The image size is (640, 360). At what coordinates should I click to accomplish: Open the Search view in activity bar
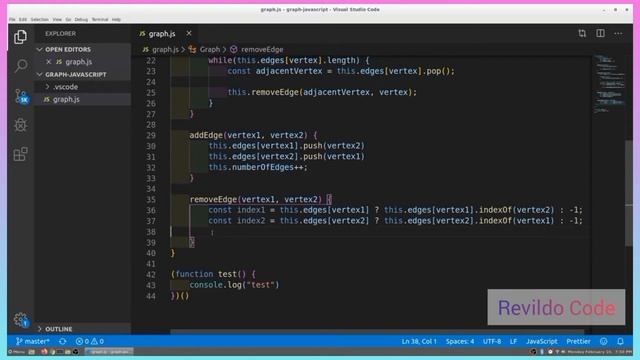[20, 66]
